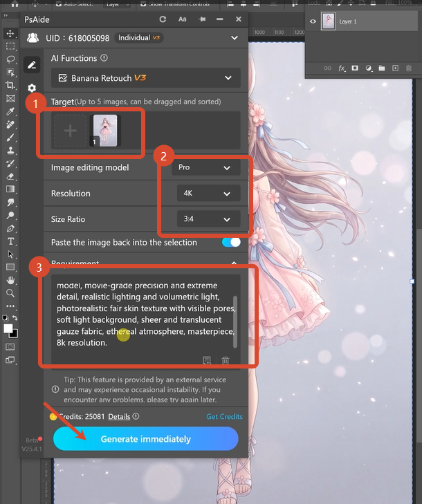Screen dimensions: 422x504
Task: Open the Get Credits link
Action: coord(224,417)
